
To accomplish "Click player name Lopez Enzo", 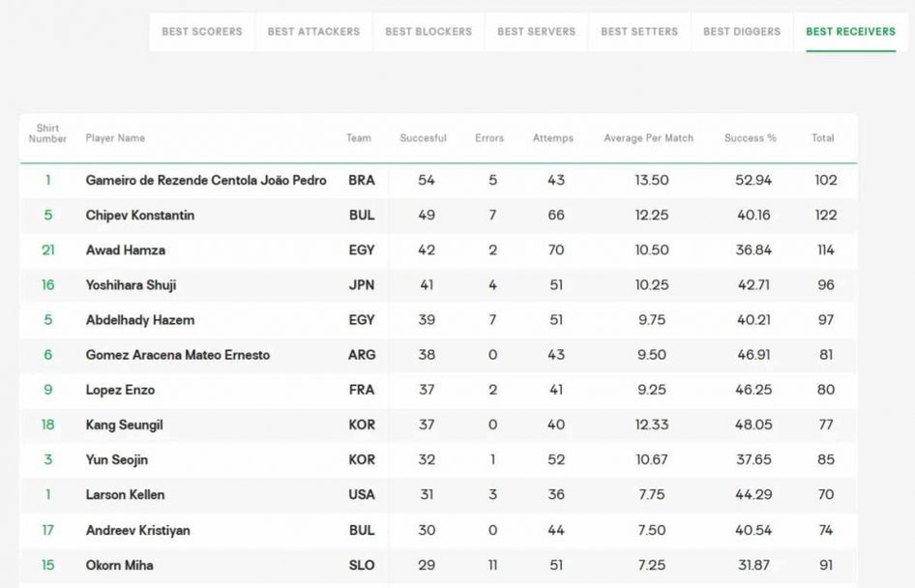I will tap(120, 391).
